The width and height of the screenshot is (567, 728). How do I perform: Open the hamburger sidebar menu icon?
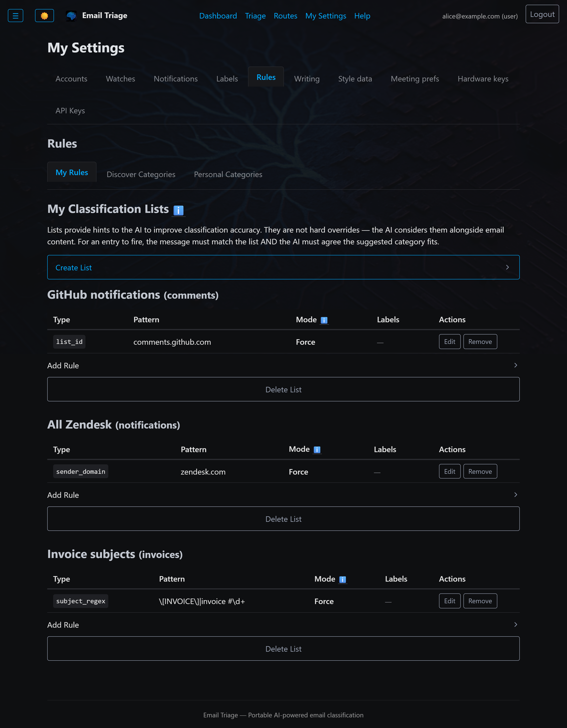tap(15, 16)
